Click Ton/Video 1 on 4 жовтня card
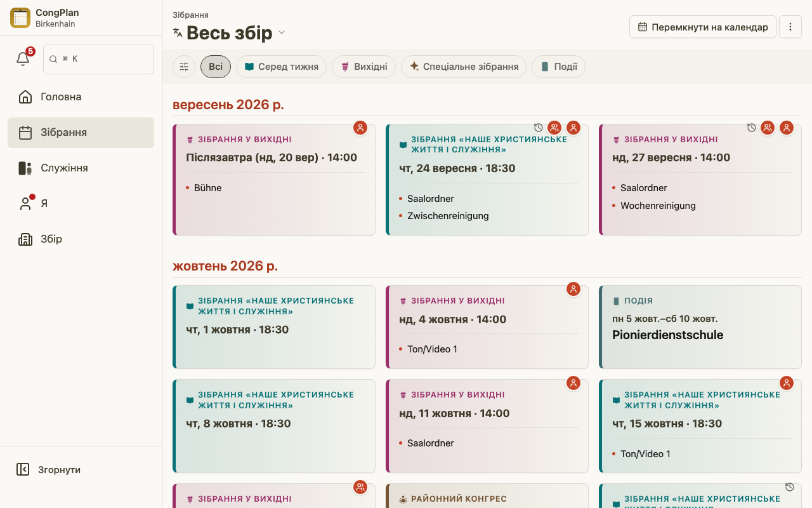The width and height of the screenshot is (812, 508). tap(432, 349)
